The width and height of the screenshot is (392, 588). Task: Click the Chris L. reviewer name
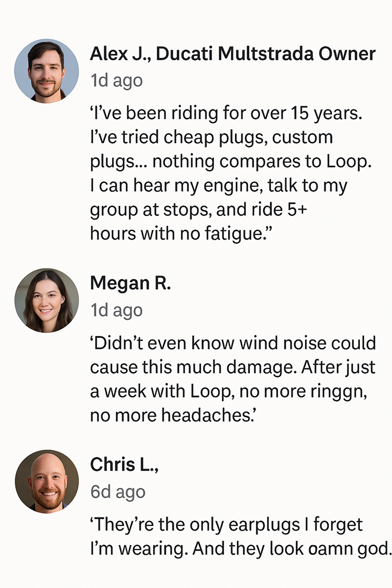point(124,464)
